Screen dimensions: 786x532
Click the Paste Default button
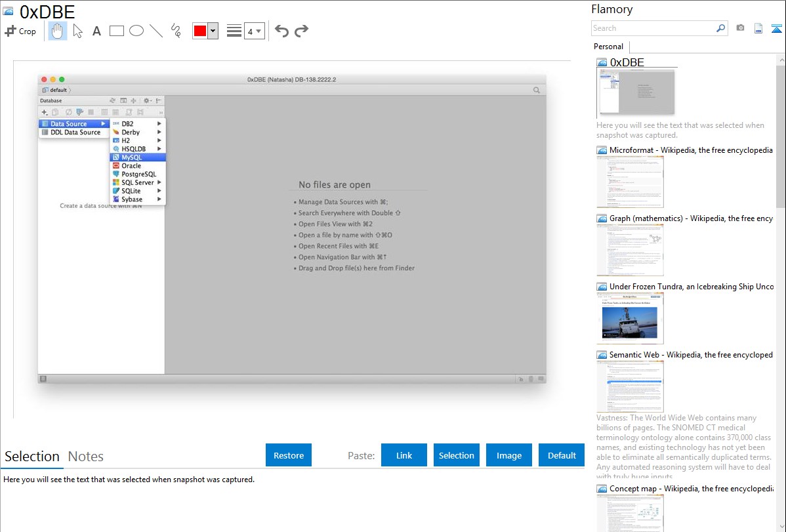point(562,455)
